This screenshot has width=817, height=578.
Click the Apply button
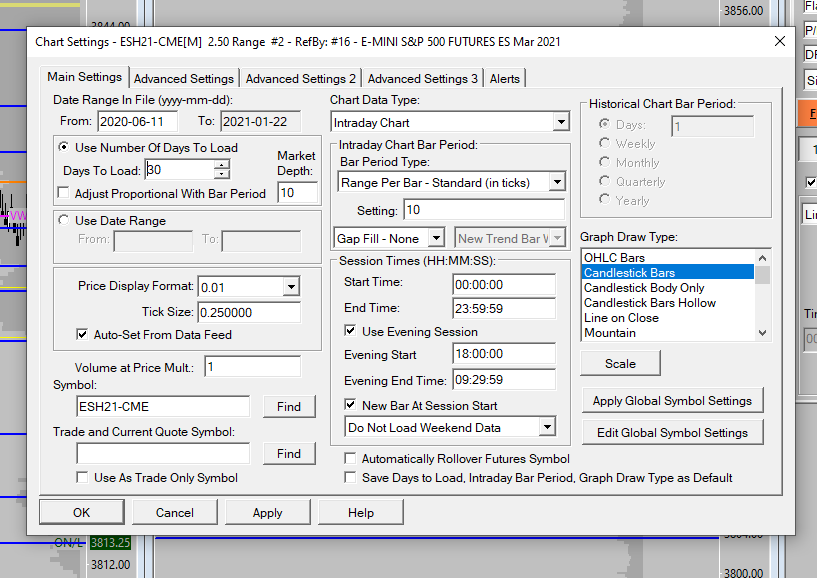[267, 512]
